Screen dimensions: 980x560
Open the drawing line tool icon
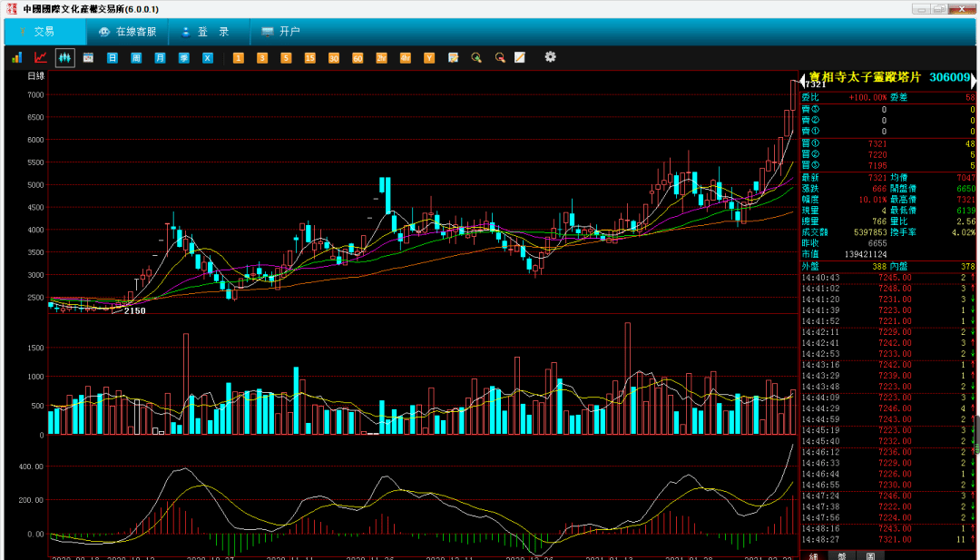pyautogui.click(x=520, y=58)
